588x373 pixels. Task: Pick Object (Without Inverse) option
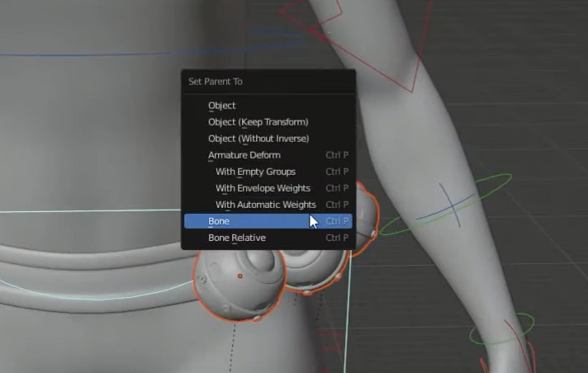point(258,139)
